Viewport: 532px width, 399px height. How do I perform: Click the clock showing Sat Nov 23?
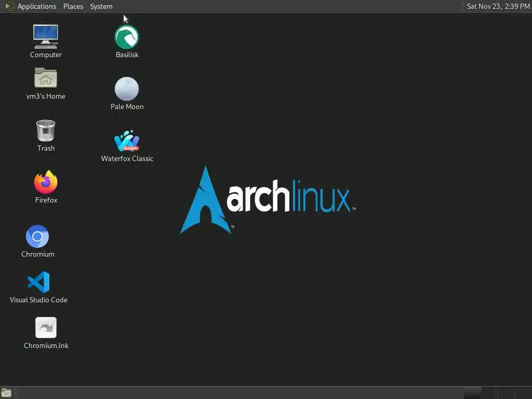pos(498,6)
